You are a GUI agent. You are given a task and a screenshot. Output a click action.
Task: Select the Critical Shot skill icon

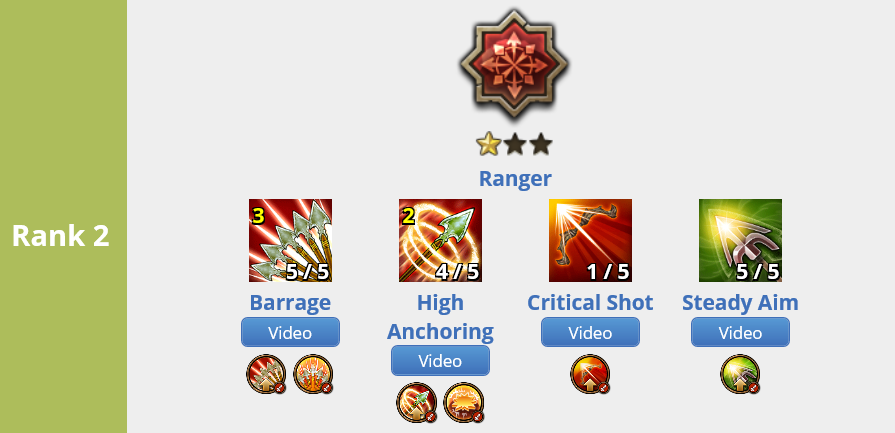[x=590, y=240]
